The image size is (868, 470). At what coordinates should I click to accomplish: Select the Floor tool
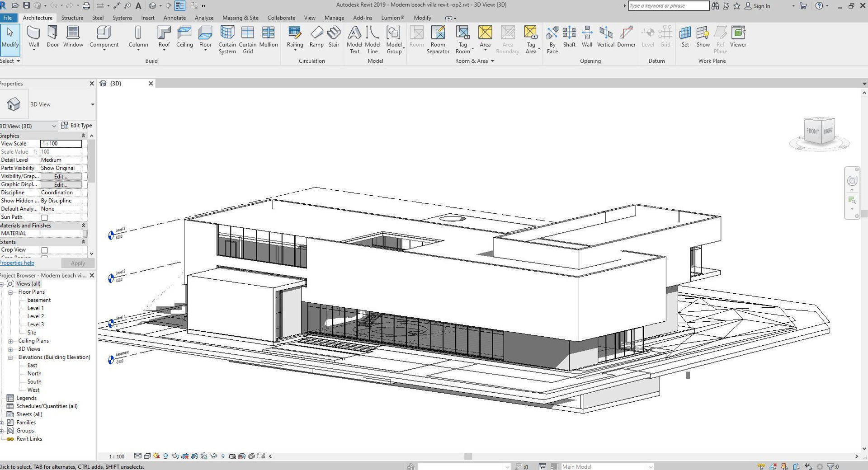(x=205, y=37)
